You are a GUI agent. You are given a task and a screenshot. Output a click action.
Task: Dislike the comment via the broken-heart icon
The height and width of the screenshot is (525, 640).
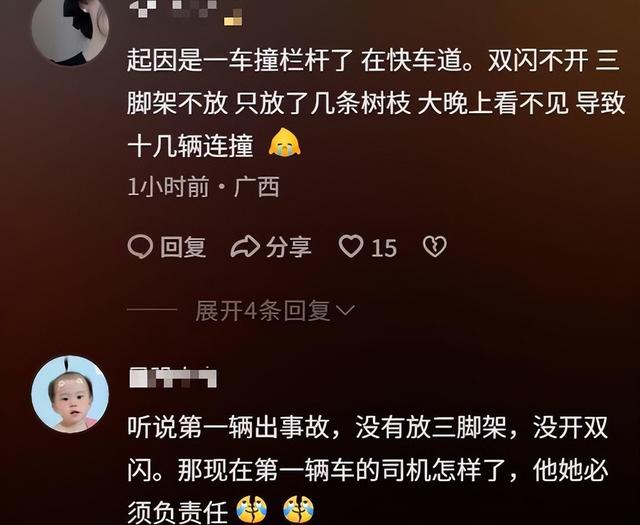coord(435,247)
